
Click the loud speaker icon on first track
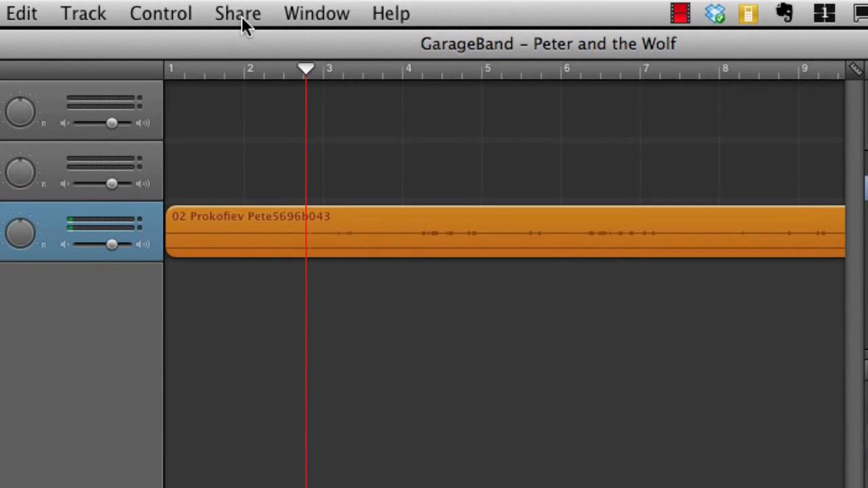(x=142, y=123)
